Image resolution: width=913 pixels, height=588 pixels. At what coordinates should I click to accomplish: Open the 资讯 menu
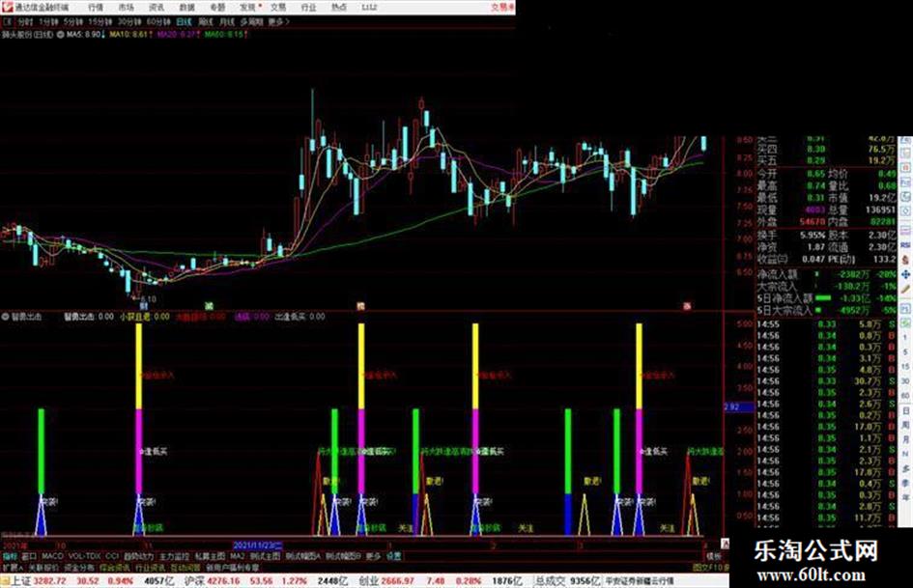point(157,8)
